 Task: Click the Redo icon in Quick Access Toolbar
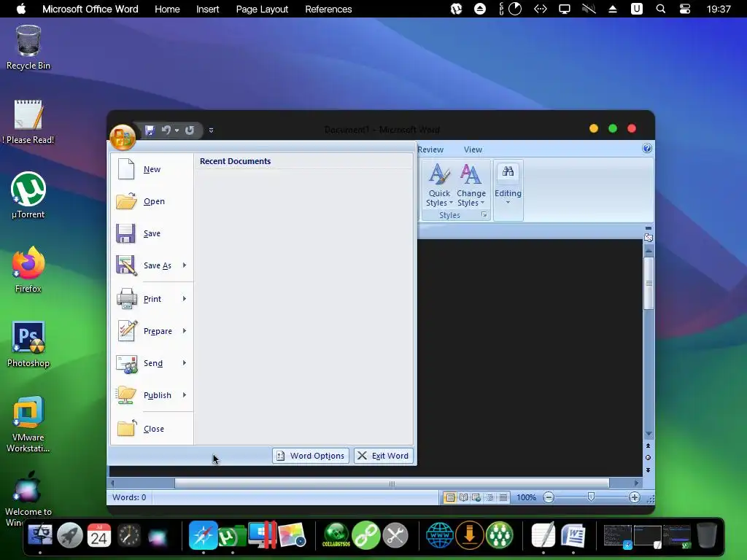click(190, 130)
